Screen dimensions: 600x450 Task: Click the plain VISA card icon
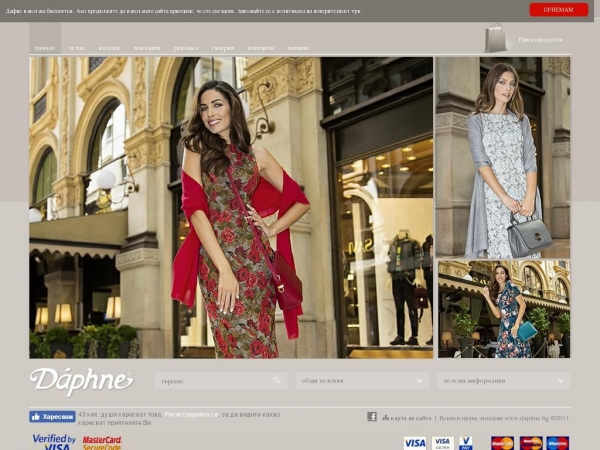pos(415,443)
